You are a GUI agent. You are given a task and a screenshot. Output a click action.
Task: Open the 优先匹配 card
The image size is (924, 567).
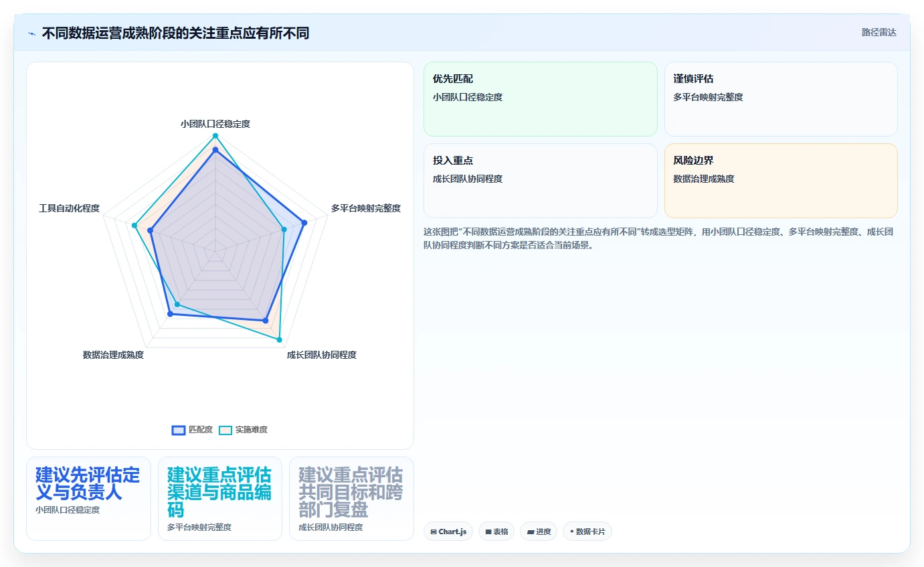tap(541, 99)
